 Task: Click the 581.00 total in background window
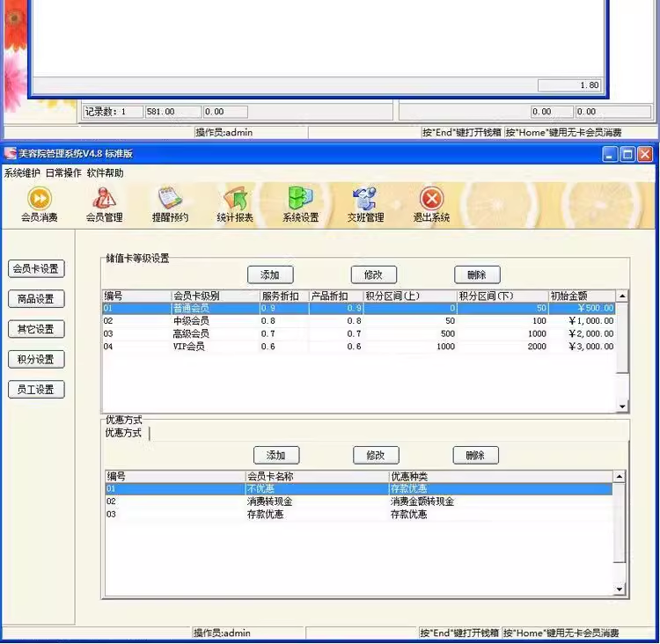173,112
